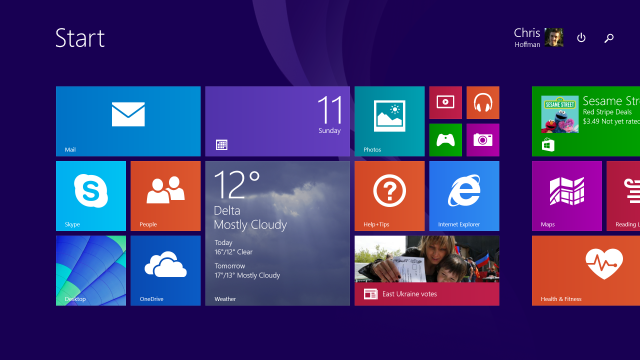Open the Photos tile

click(389, 121)
